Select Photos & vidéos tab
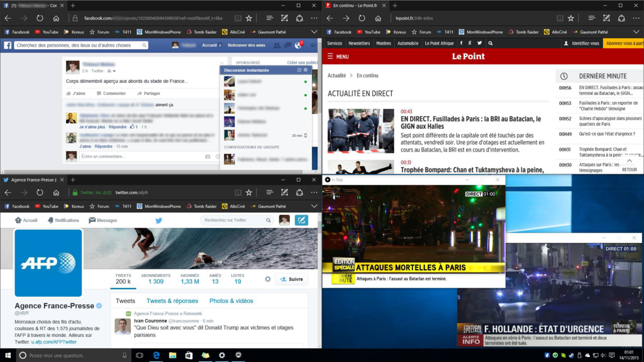Viewport: 644px width, 362px height. tap(231, 301)
